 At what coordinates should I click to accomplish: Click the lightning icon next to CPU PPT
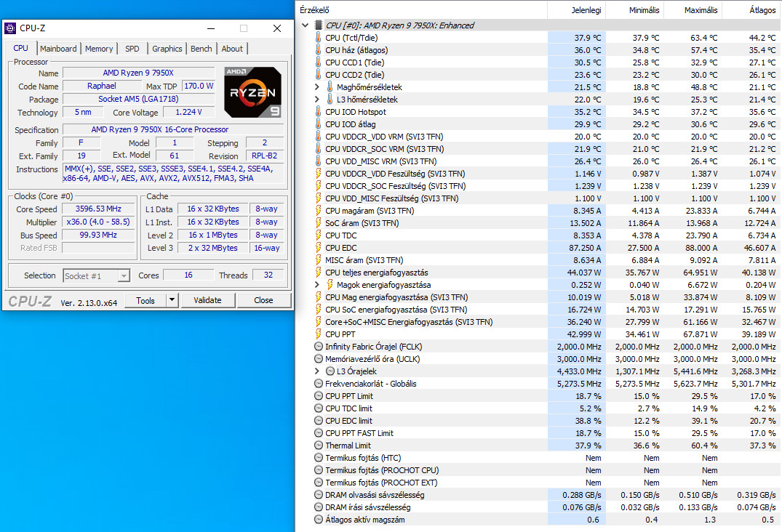click(318, 334)
